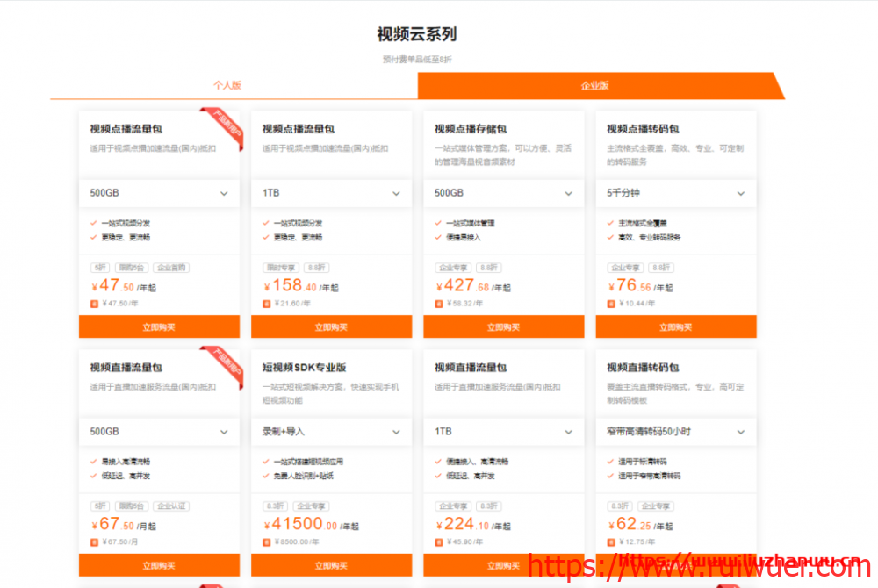Open the 录制+导入 dropdown
This screenshot has height=588, width=878.
point(396,432)
